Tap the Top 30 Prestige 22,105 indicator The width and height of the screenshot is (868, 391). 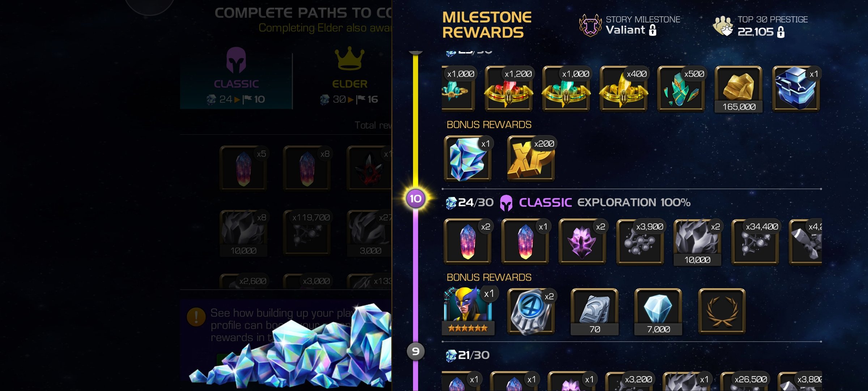point(760,26)
